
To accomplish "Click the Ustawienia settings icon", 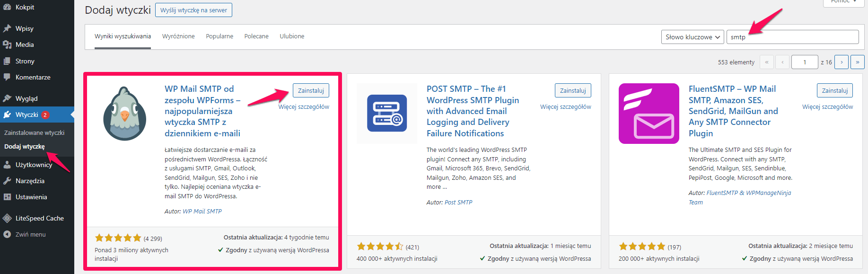I will tap(7, 197).
